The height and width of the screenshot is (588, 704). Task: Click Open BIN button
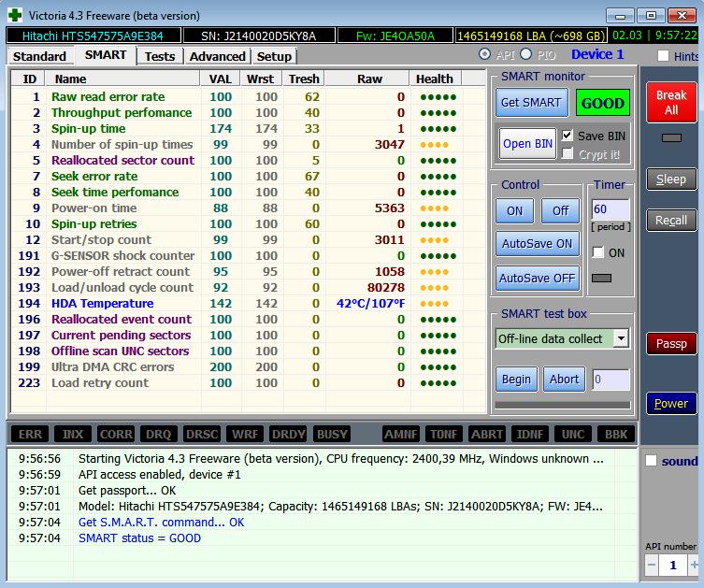click(x=527, y=144)
